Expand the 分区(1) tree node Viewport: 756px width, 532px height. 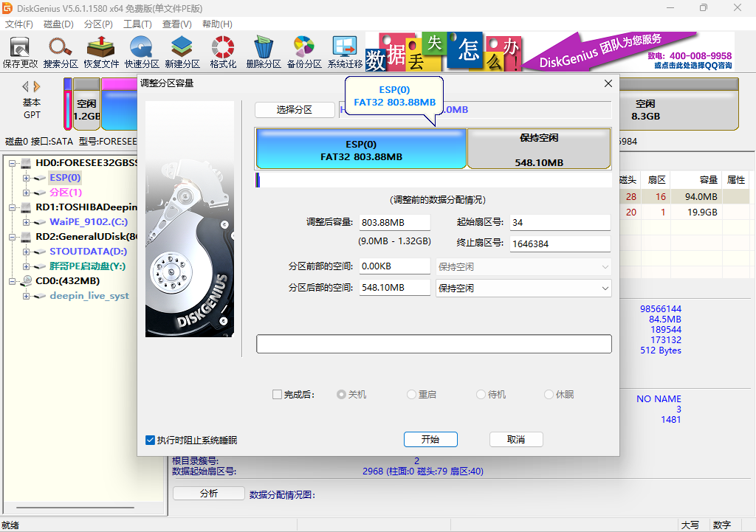tap(26, 193)
